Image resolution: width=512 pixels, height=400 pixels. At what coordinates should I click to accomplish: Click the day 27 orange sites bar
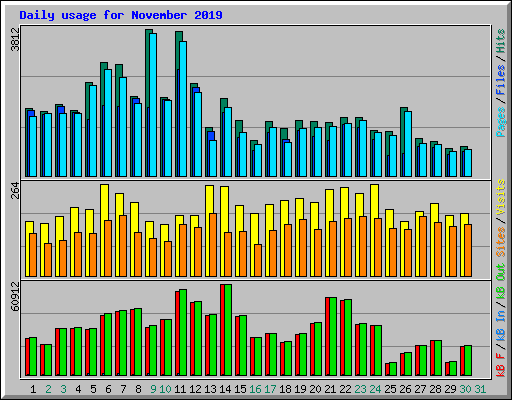(423, 246)
